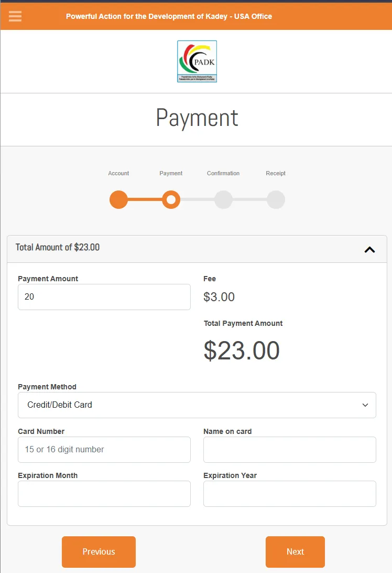
Task: Select the Account step circle
Action: [118, 199]
